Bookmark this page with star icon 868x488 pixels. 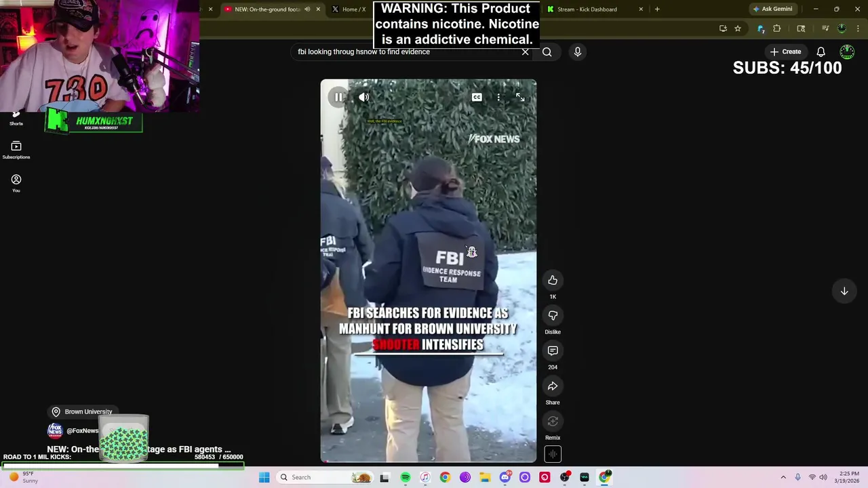[738, 28]
